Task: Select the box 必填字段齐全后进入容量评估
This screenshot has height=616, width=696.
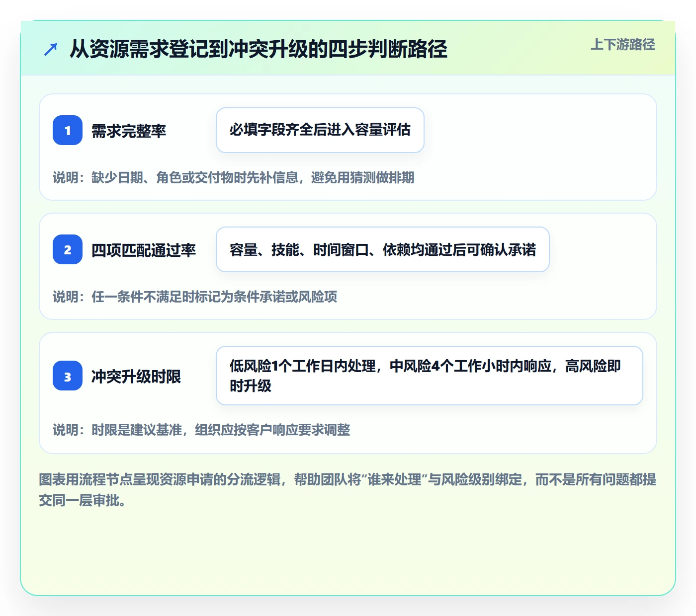Action: coord(320,130)
